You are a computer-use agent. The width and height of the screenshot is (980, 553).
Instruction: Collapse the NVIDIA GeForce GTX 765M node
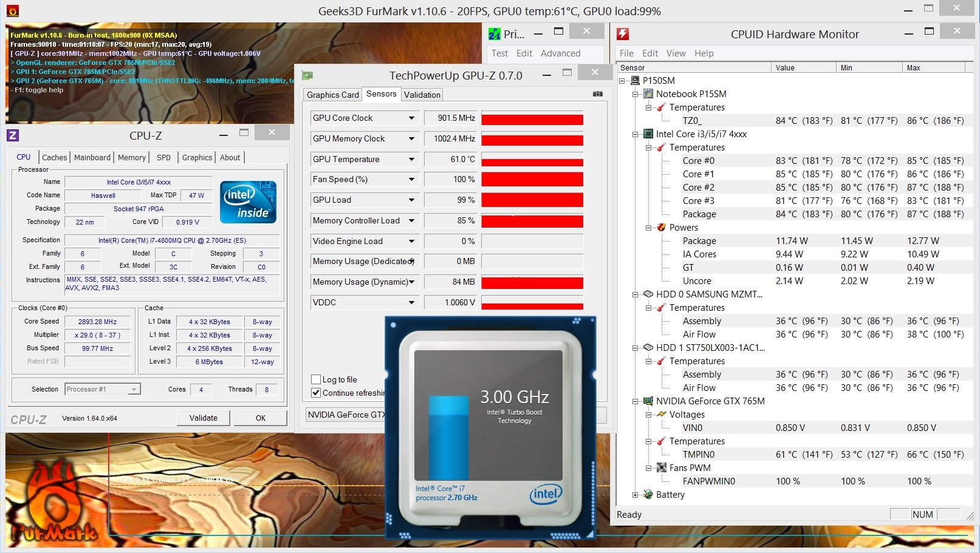(x=636, y=401)
